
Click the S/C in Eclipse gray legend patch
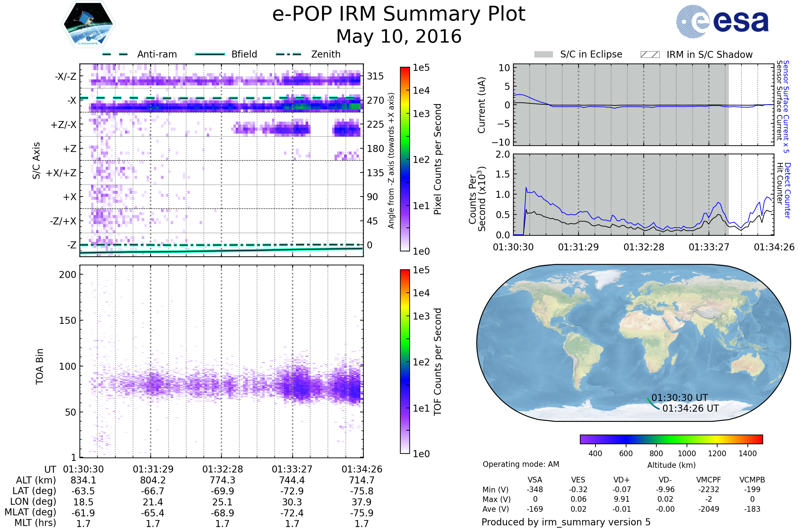pos(543,55)
